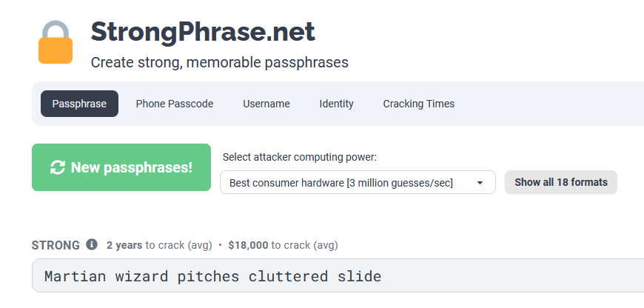This screenshot has height=308, width=644.
Task: Click the '$18,000 to crack' estimate
Action: click(283, 246)
